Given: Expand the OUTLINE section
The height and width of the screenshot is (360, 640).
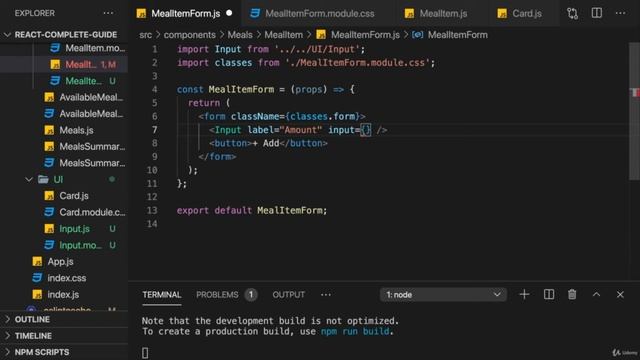Looking at the screenshot, I should coord(64,319).
